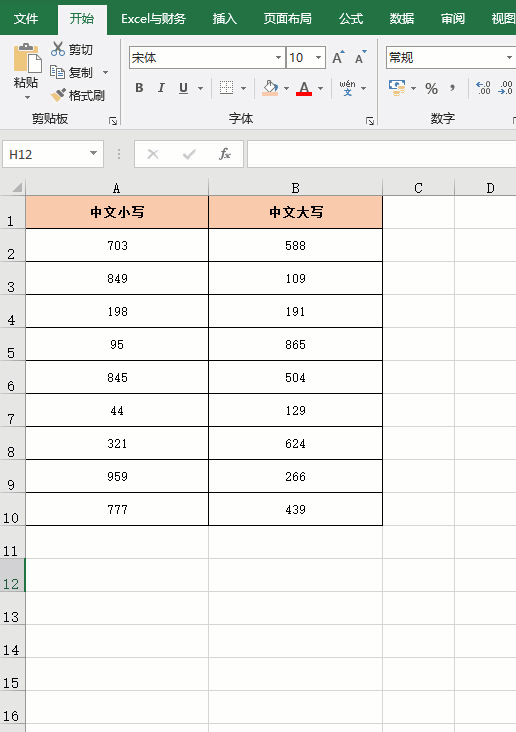Screen dimensions: 516x732
Task: Apply percent style format
Action: click(x=431, y=88)
